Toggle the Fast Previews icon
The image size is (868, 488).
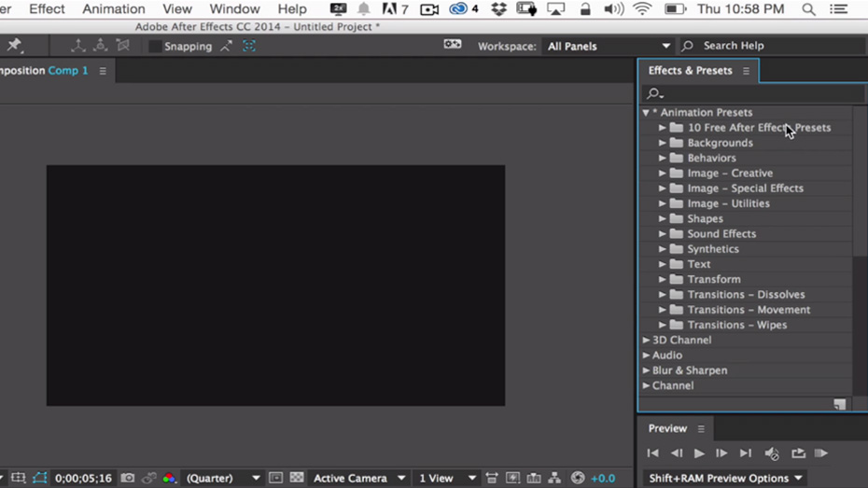[x=512, y=478]
